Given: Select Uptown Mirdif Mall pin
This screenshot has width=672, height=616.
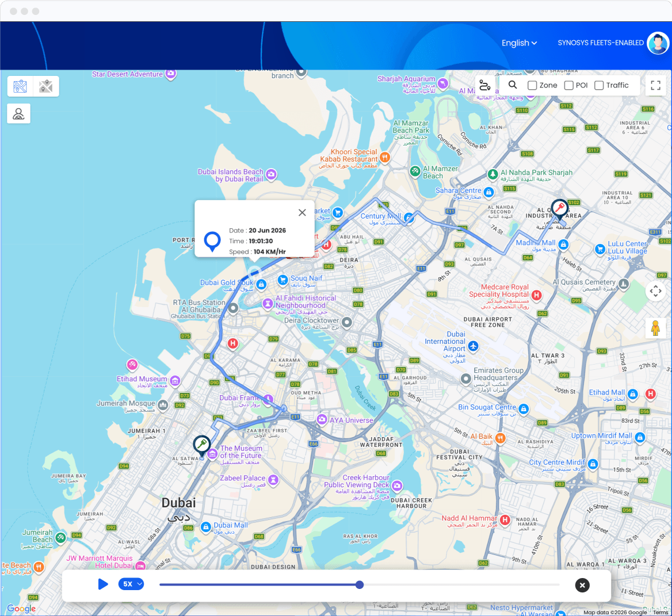Looking at the screenshot, I should [x=640, y=437].
